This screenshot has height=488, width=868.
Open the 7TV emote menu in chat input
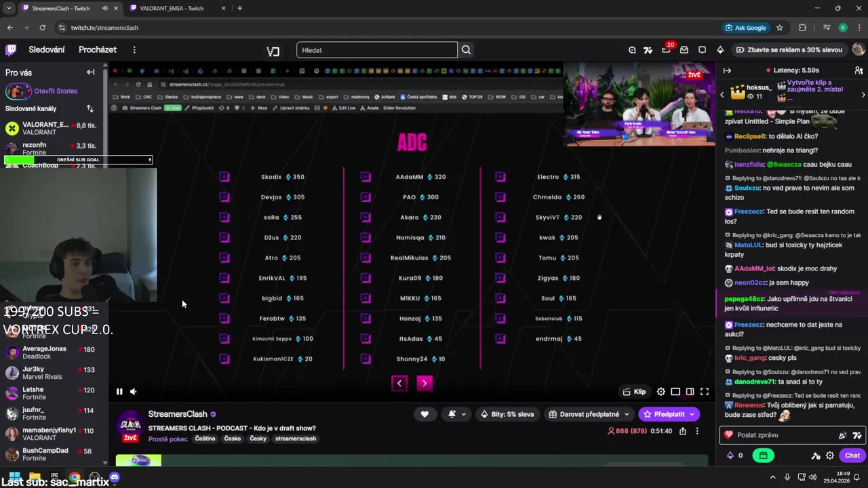click(857, 435)
